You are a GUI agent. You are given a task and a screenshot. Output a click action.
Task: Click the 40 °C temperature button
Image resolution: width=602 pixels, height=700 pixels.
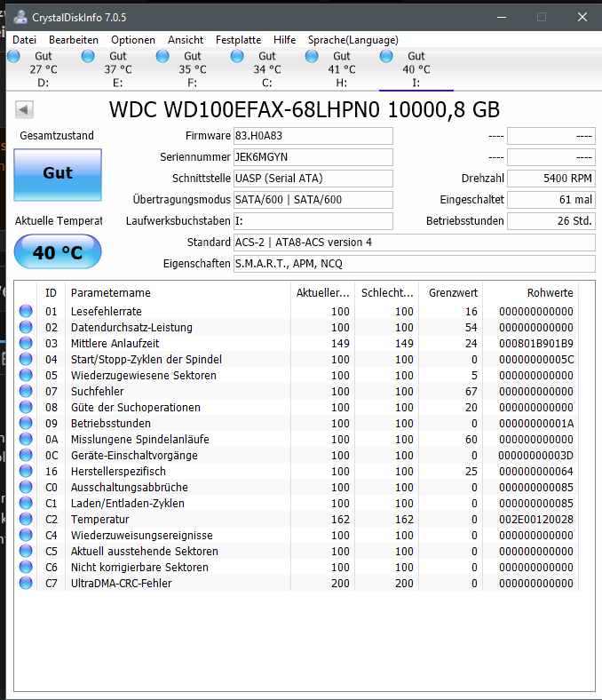(58, 251)
